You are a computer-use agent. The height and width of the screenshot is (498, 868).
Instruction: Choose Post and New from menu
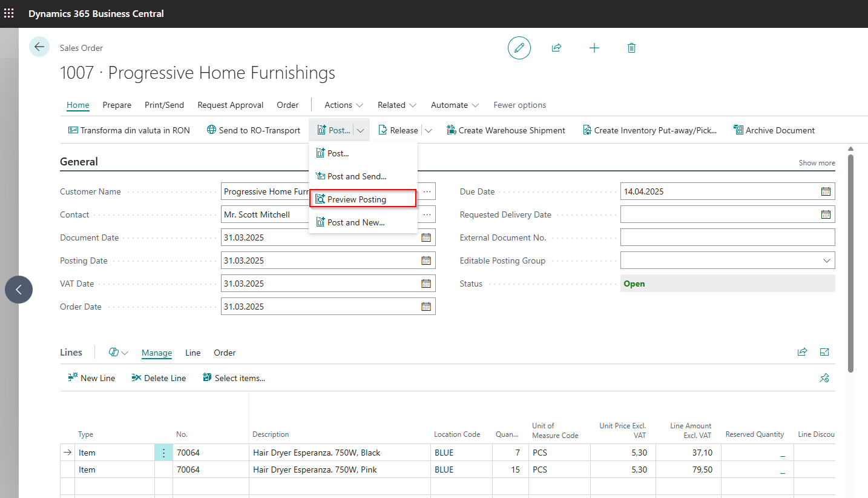(x=363, y=222)
